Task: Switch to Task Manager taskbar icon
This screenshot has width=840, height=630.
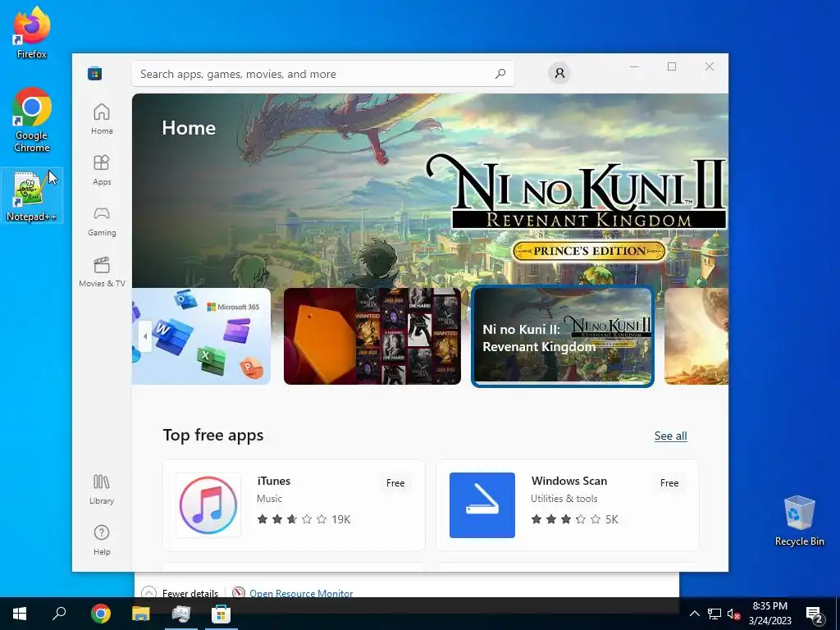Action: [x=181, y=614]
